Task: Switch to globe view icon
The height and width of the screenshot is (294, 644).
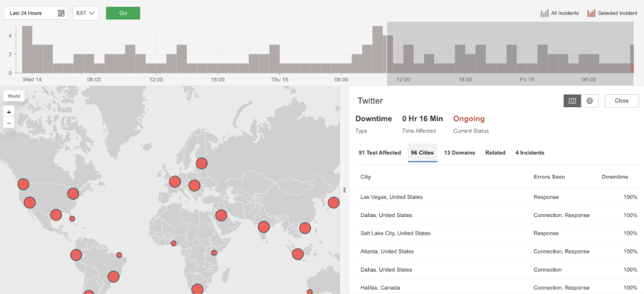Action: click(x=590, y=100)
